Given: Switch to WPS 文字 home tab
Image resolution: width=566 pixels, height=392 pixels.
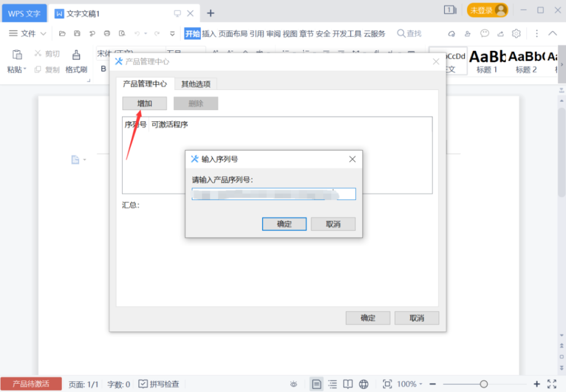Looking at the screenshot, I should click(x=24, y=13).
